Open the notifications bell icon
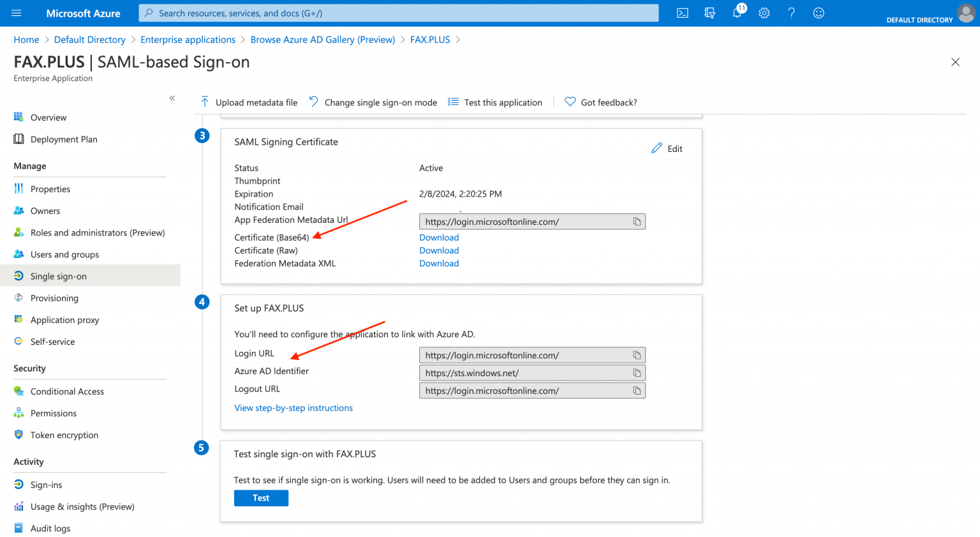Image resolution: width=980 pixels, height=537 pixels. click(737, 13)
